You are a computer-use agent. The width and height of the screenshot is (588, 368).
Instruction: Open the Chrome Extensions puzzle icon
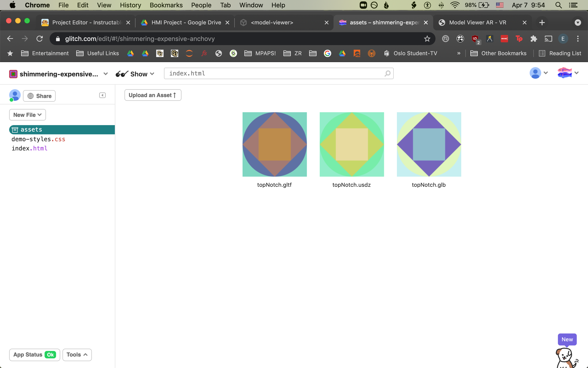tap(534, 39)
